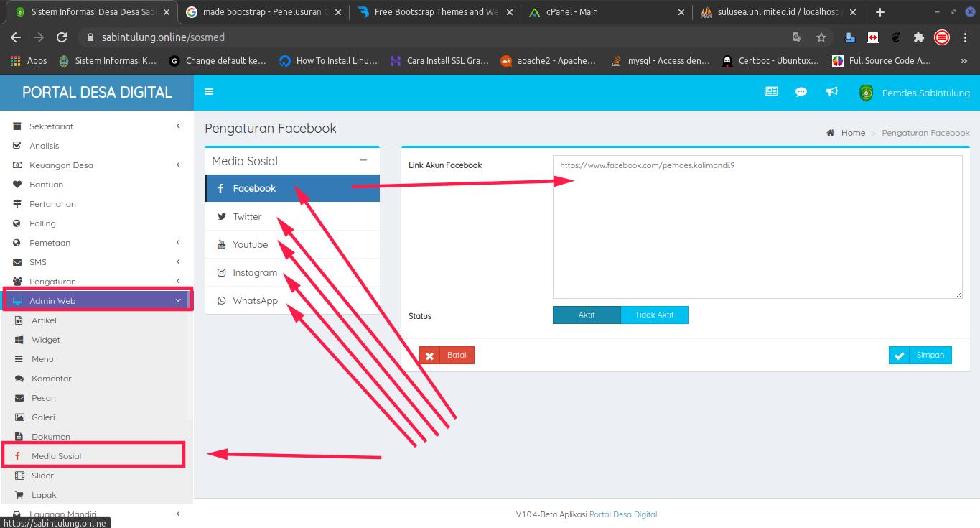Set status to Aktif
Image resolution: width=980 pixels, height=528 pixels.
tap(586, 315)
